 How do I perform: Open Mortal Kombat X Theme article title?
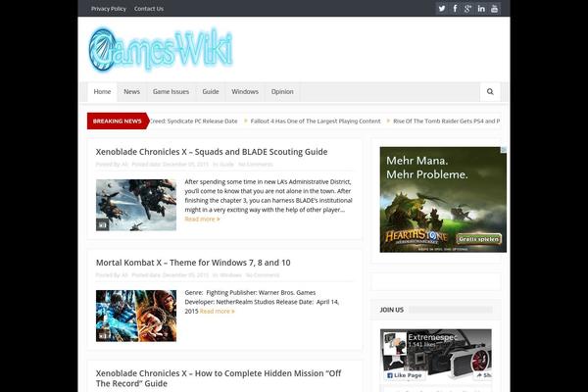(x=193, y=263)
